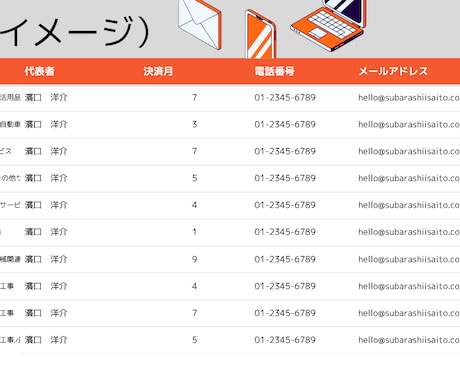460x380 pixels.
Task: Select 濱口 洋介 in the row with 決済月 1
Action: [x=46, y=232]
